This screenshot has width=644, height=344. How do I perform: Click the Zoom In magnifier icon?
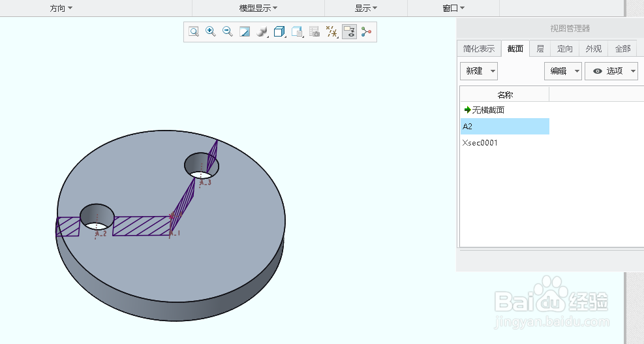[211, 31]
